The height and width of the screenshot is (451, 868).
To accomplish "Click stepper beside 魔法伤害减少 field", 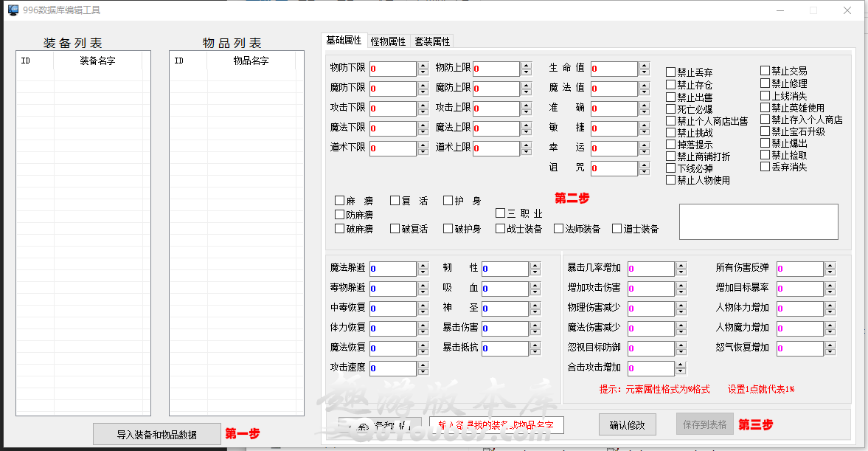I will [x=681, y=328].
